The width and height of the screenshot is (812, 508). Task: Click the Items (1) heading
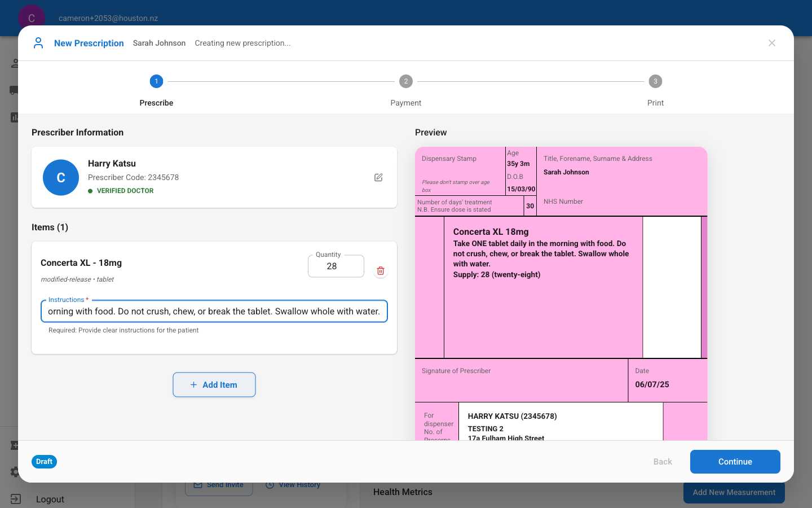50,227
